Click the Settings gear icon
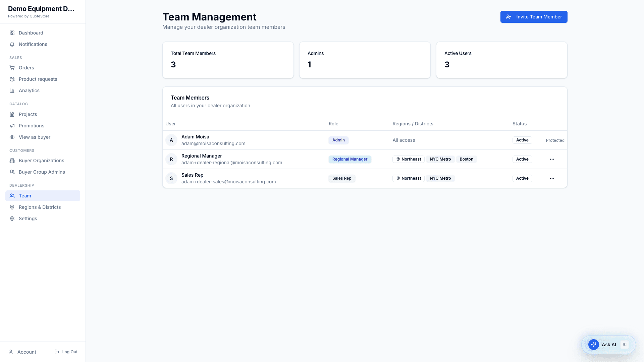The image size is (644, 362). pos(12,219)
